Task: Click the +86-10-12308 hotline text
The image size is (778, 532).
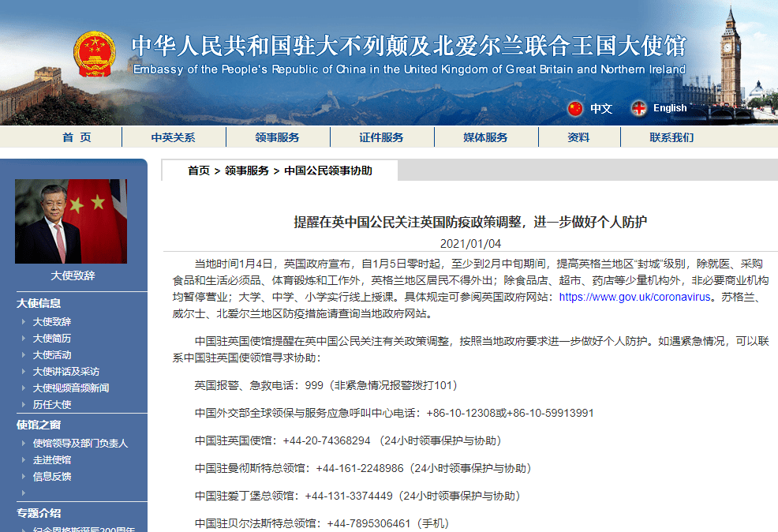Action: 461,413
